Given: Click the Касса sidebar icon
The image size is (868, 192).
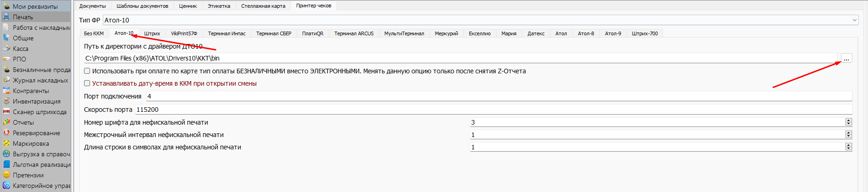Looking at the screenshot, I should pyautogui.click(x=6, y=49).
